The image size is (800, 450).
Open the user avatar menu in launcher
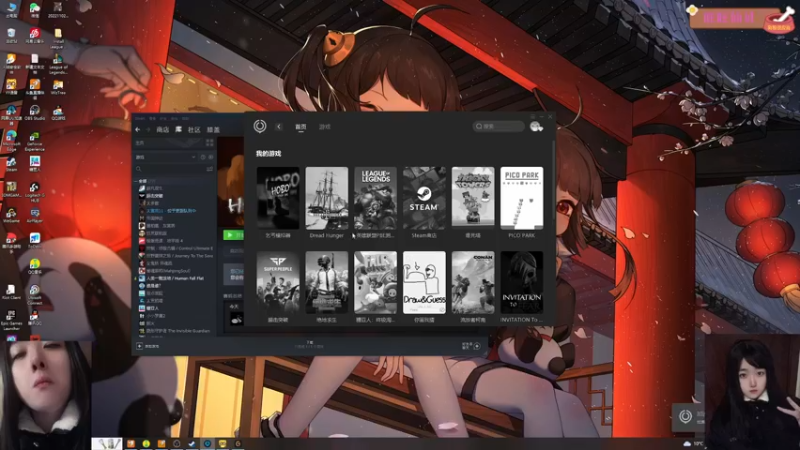[x=536, y=127]
